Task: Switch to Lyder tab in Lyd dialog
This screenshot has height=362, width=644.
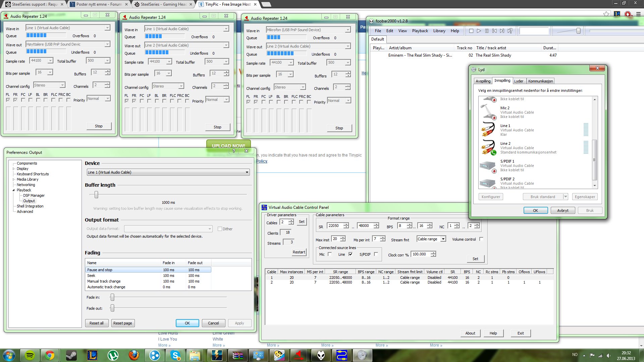Action: pyautogui.click(x=519, y=81)
